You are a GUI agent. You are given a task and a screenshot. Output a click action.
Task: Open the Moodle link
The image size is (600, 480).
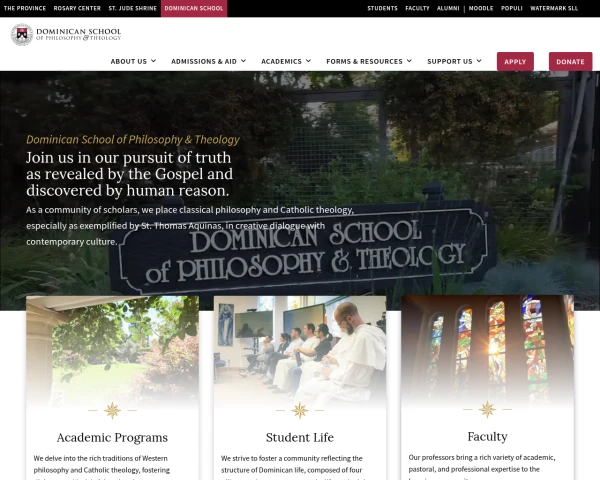(481, 8)
